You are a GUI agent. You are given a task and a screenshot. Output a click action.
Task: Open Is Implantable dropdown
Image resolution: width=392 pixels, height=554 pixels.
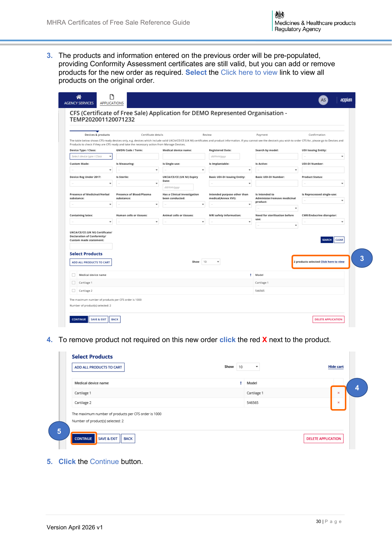[230, 170]
